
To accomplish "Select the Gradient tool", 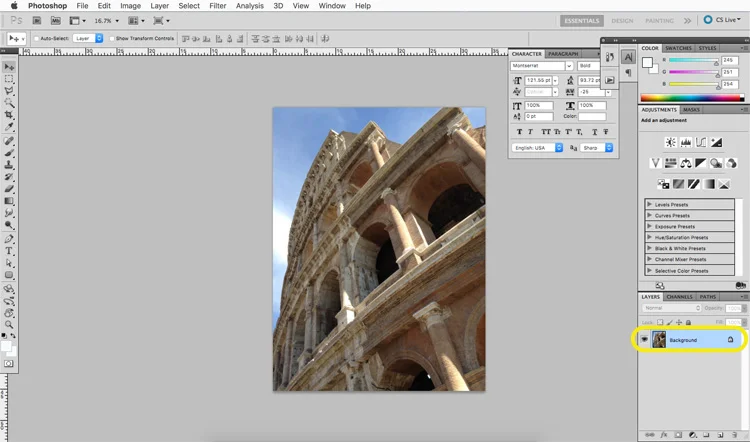I will (9, 201).
